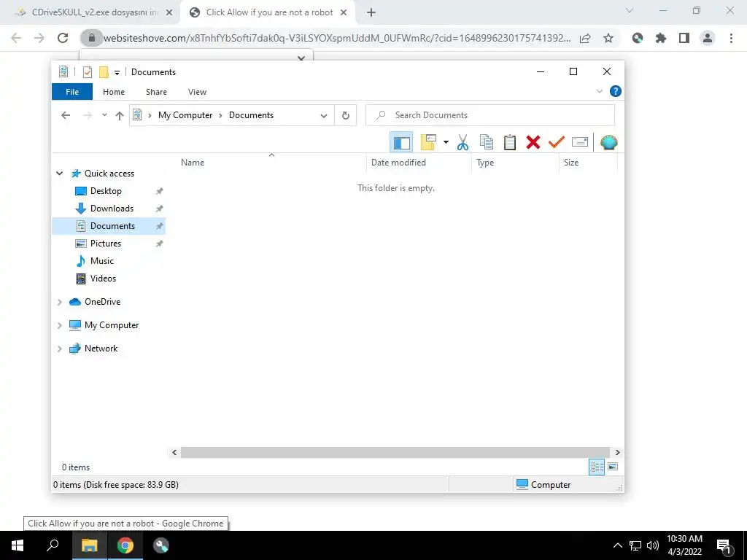
Task: Click the scrollbar right arrow
Action: [617, 452]
